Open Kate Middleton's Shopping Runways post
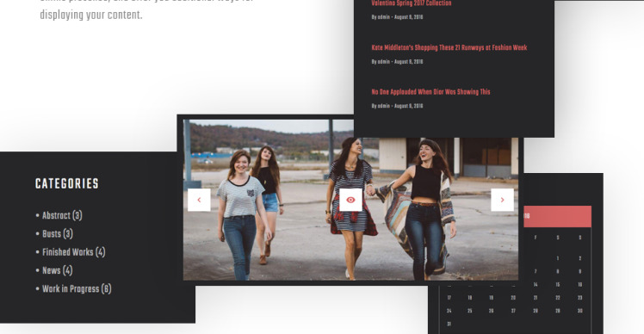The width and height of the screenshot is (644, 334). coord(449,47)
